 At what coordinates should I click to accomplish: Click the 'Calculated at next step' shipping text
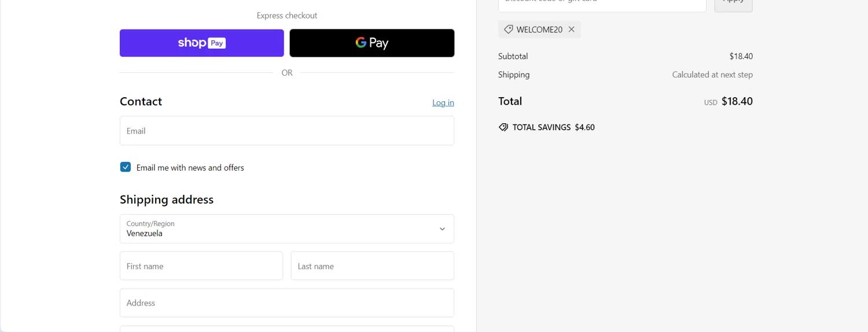(x=712, y=75)
